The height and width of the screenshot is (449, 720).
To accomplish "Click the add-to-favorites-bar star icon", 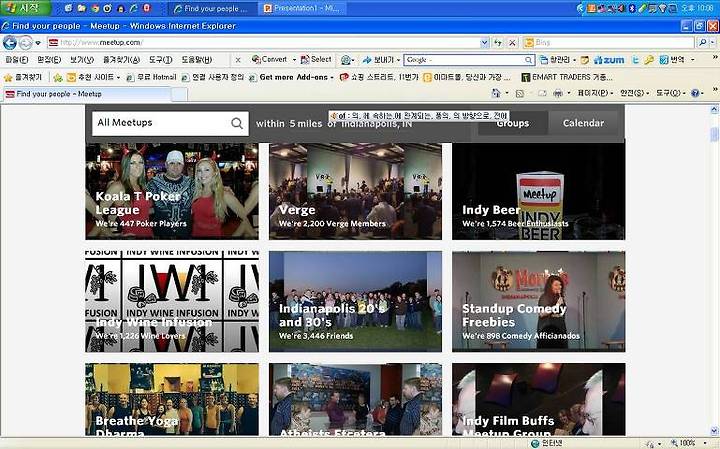I will coord(57,77).
